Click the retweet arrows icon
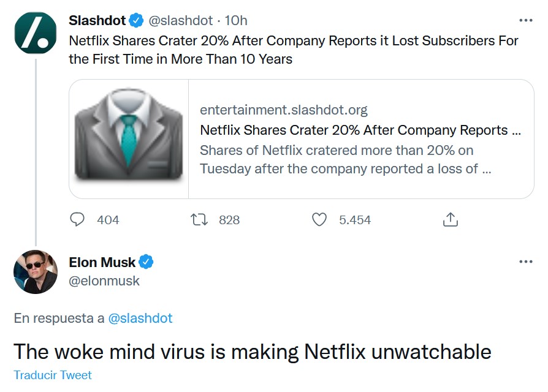Image resolution: width=548 pixels, height=392 pixels. click(x=199, y=219)
